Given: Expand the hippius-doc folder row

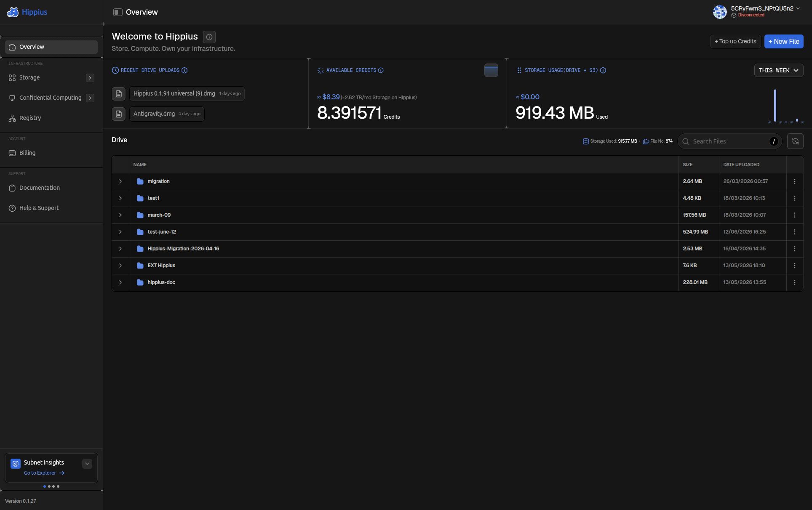Looking at the screenshot, I should coord(120,282).
